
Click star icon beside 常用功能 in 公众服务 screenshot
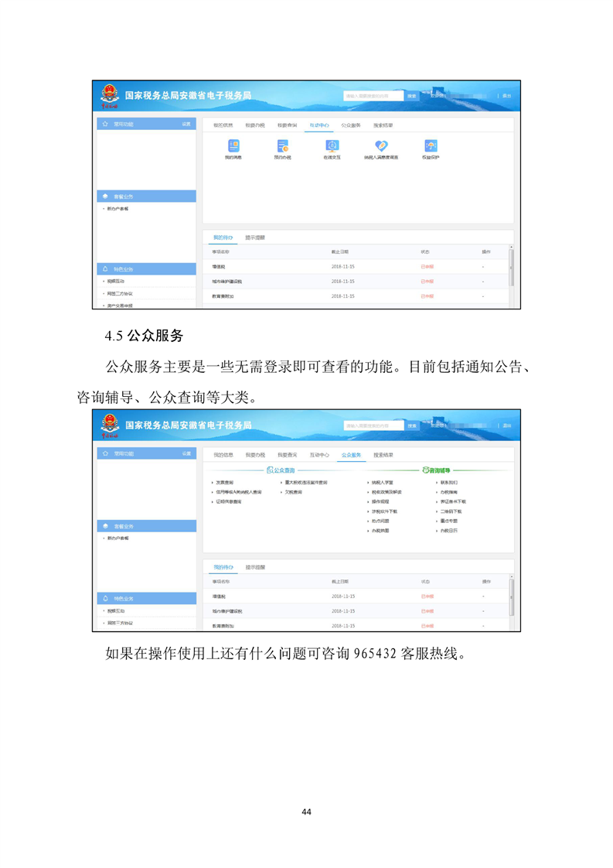point(105,453)
